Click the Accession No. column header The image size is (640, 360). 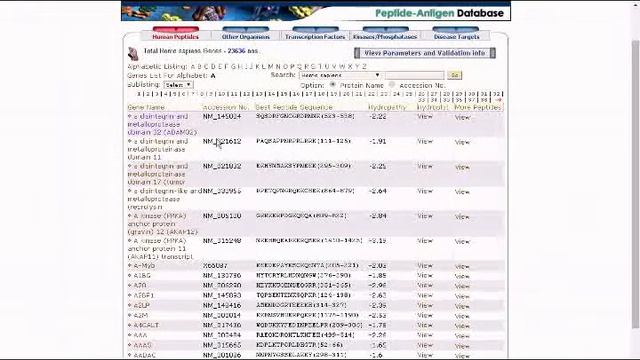click(225, 107)
